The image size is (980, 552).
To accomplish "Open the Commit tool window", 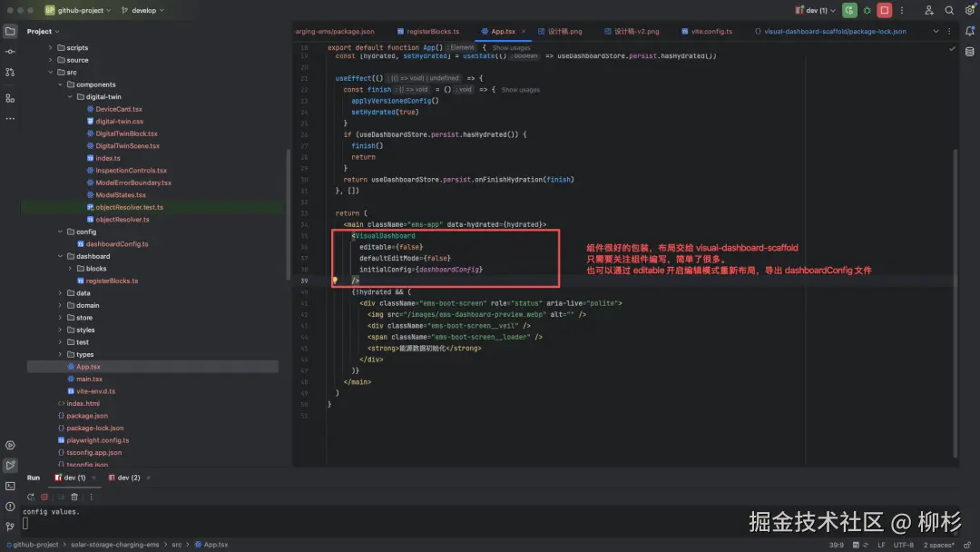I will [10, 52].
